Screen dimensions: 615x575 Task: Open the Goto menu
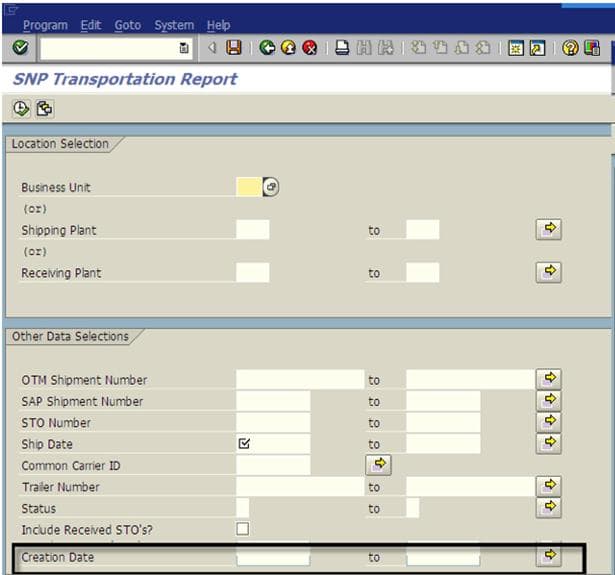pyautogui.click(x=127, y=25)
